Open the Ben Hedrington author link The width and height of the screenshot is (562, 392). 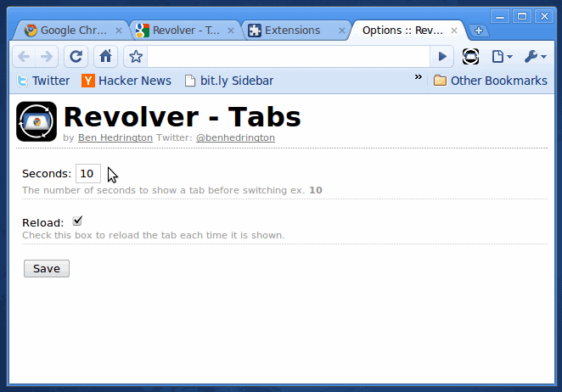click(115, 137)
